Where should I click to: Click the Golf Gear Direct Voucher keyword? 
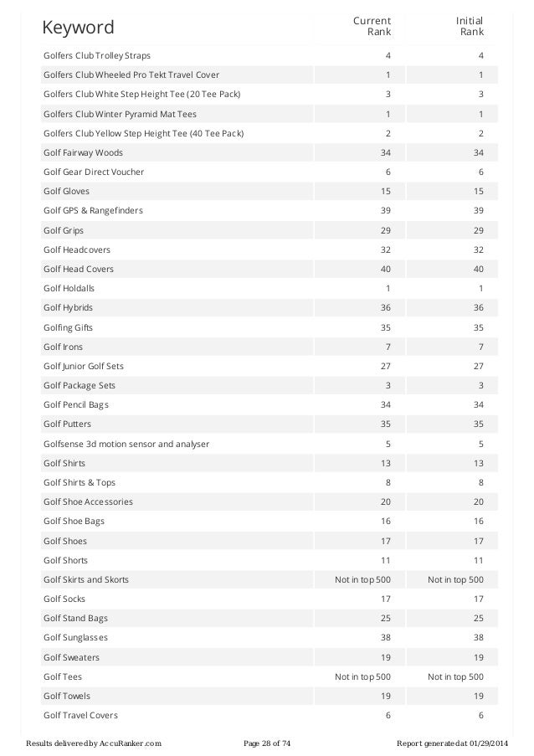click(94, 172)
